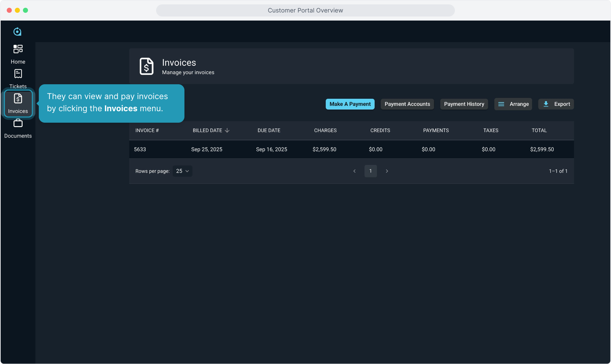Open the Home dashboard icon
The image size is (611, 364).
coord(18,49)
